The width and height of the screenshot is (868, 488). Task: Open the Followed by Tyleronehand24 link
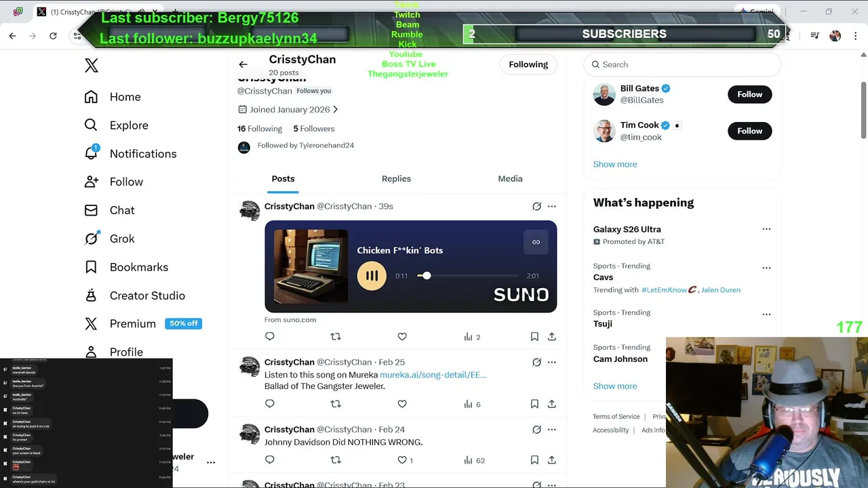306,145
